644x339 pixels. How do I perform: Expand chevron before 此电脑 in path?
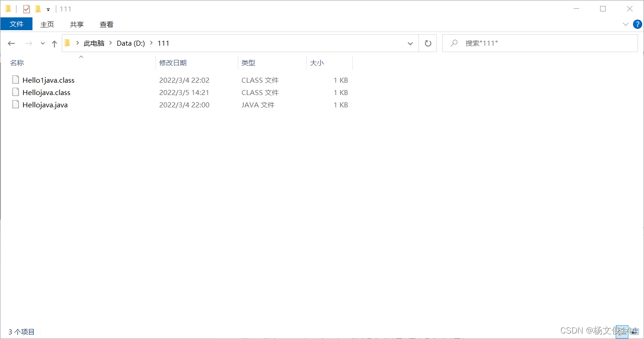(x=78, y=43)
